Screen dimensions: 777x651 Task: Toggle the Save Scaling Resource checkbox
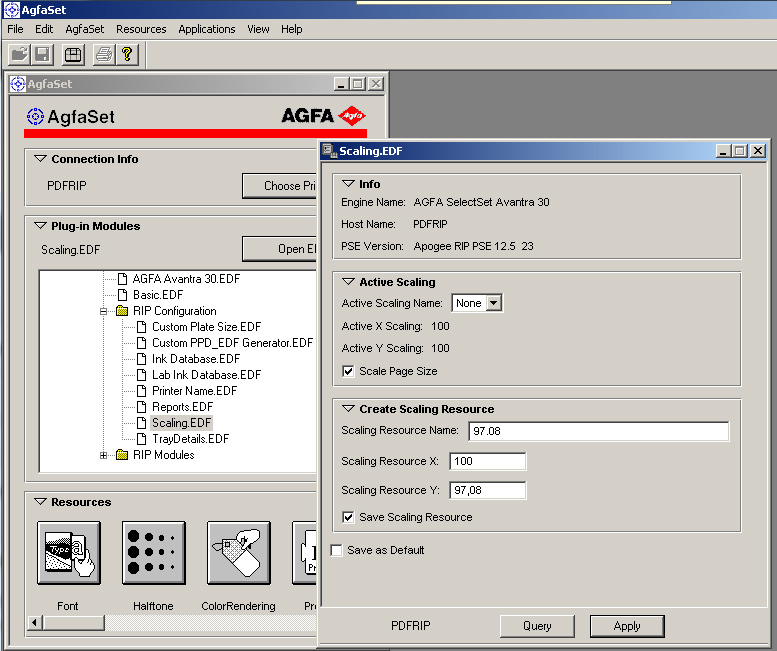pyautogui.click(x=348, y=517)
